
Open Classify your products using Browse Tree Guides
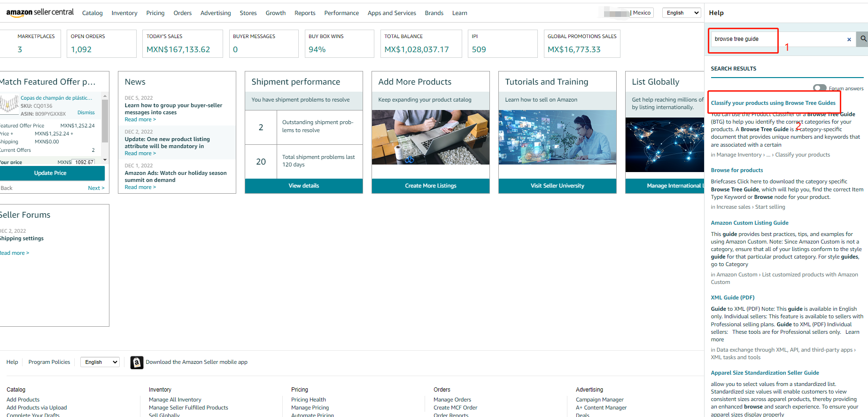(773, 103)
